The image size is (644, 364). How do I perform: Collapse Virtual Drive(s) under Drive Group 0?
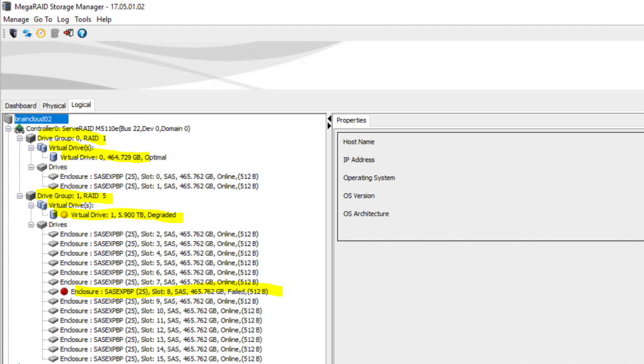coord(31,147)
